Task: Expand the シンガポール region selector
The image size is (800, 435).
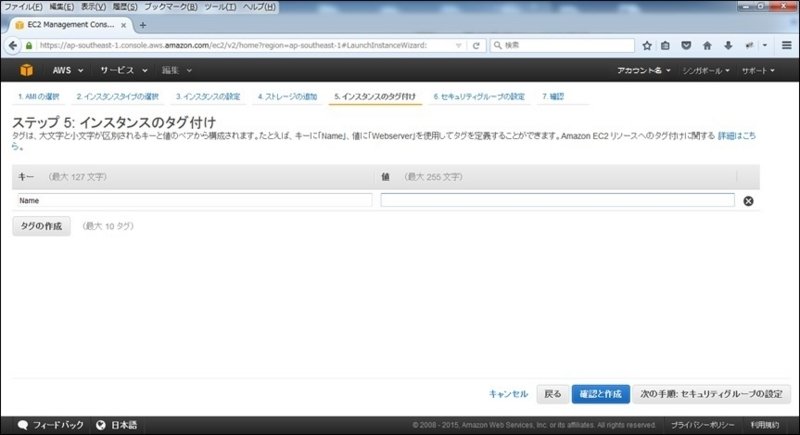Action: pos(706,71)
